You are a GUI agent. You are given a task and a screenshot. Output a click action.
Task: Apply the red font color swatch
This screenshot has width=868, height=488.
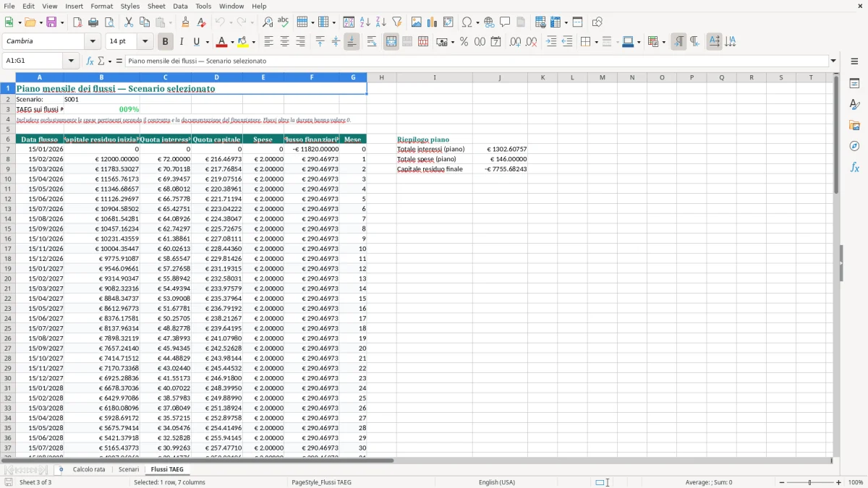221,42
